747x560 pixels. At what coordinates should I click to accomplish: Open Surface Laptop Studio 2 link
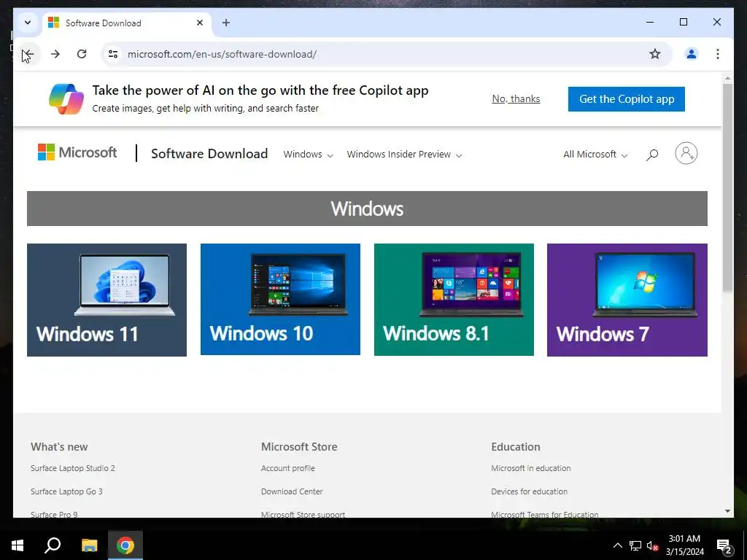point(73,468)
